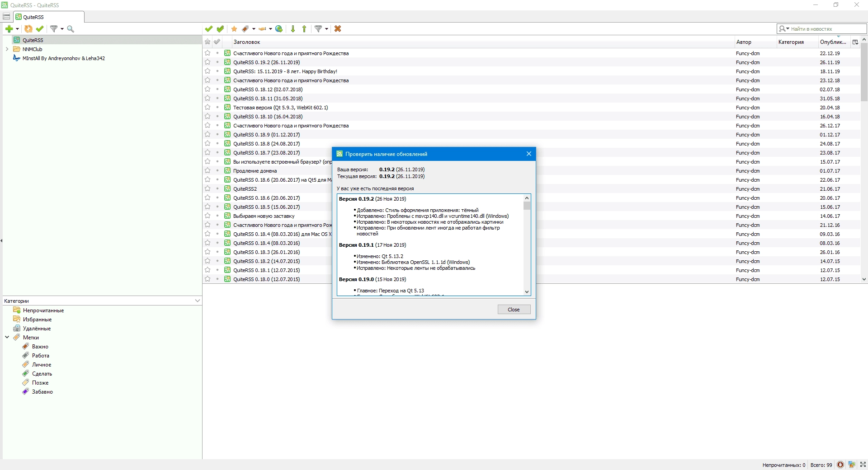Toggle read dot for Выбираем новую заставку row
868x470 pixels.
tap(217, 216)
